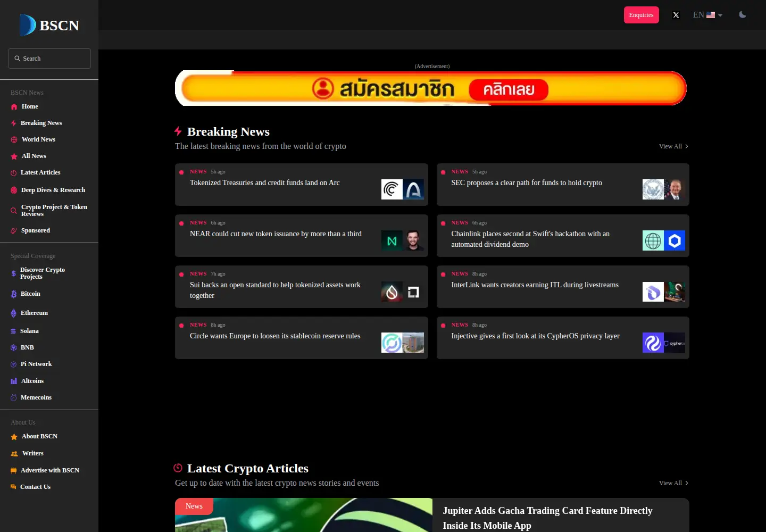This screenshot has height=532, width=766.
Task: Click the World News globe icon
Action: tap(14, 140)
